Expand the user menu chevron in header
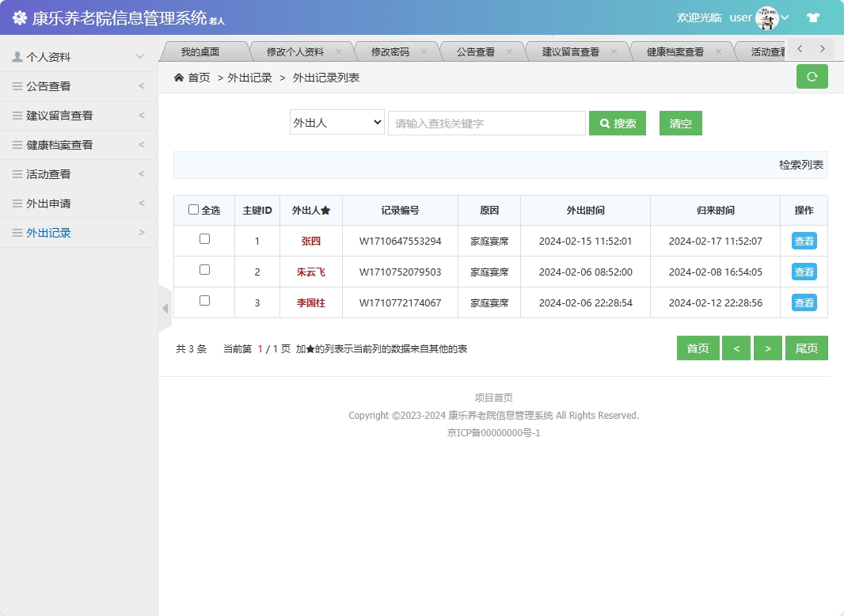Screen dimensions: 844x616 click(x=785, y=17)
